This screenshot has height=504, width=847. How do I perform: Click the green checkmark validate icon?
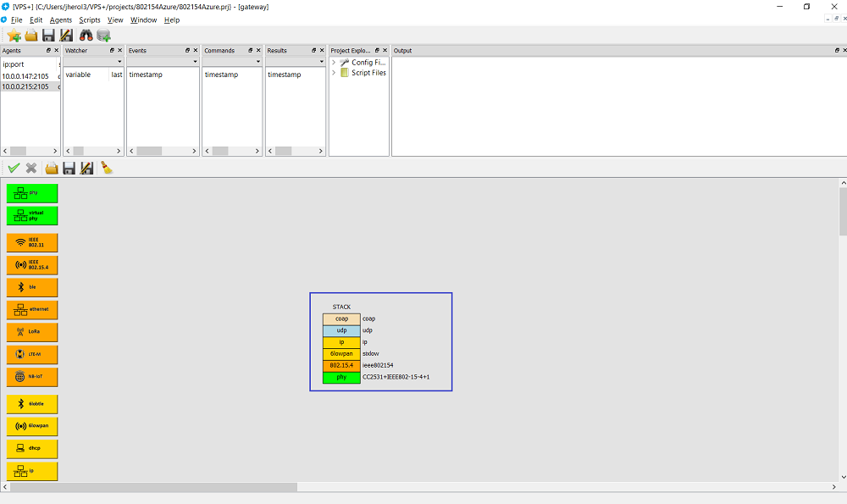tap(14, 168)
